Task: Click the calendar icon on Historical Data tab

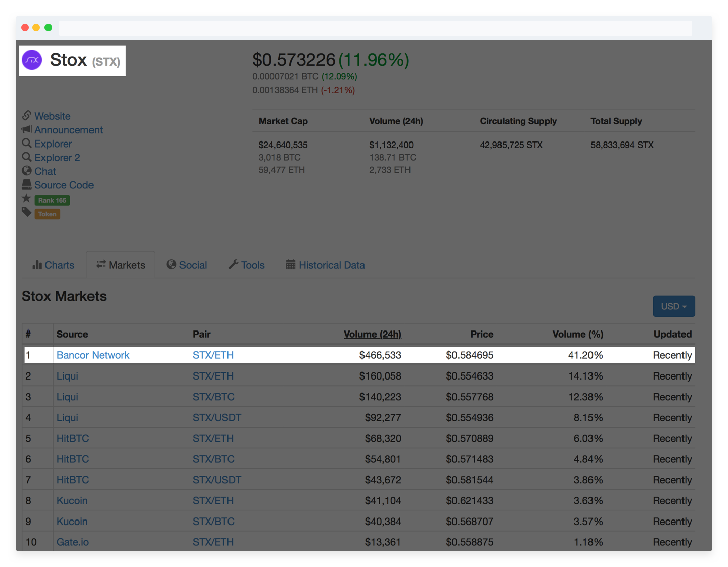Action: (291, 265)
